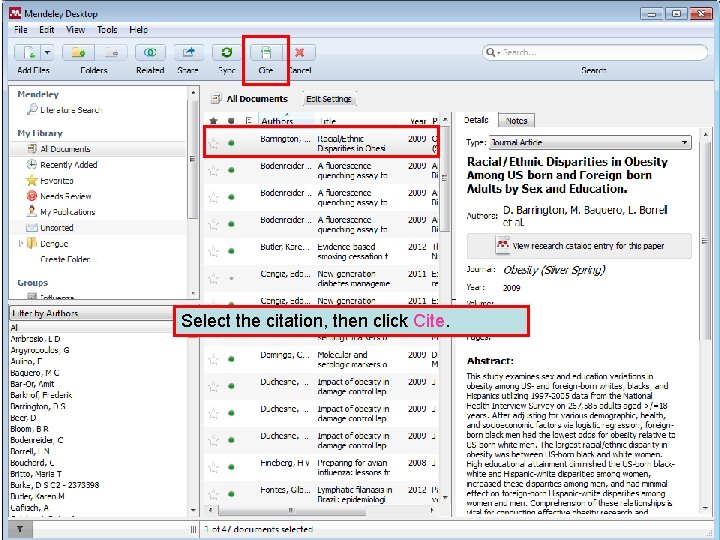
Task: Toggle favorite star on Domingo row
Action: coord(213,360)
